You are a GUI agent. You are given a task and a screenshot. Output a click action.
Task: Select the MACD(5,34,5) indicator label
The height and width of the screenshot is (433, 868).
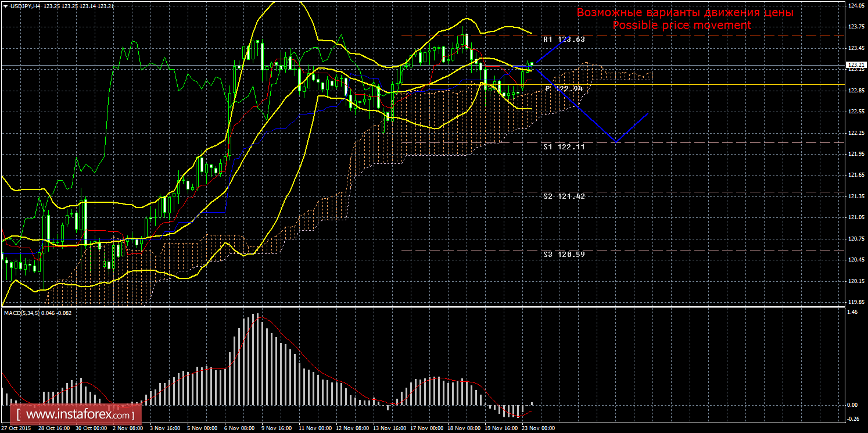pos(28,313)
